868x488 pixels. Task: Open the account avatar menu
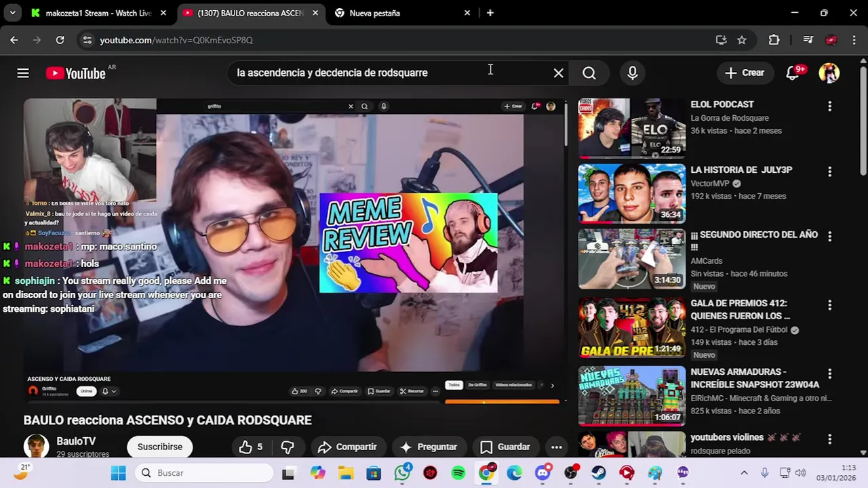(x=829, y=73)
